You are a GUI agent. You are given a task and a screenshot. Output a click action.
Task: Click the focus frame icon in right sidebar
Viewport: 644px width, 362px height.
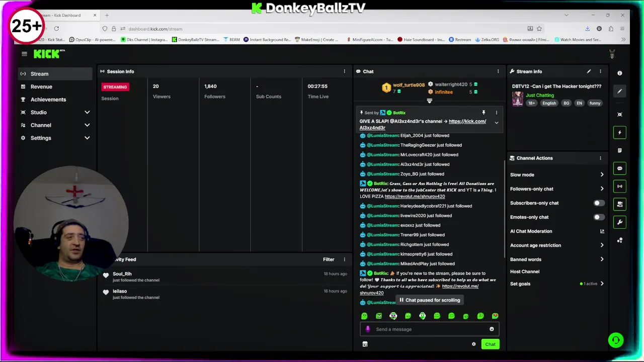pos(620,115)
